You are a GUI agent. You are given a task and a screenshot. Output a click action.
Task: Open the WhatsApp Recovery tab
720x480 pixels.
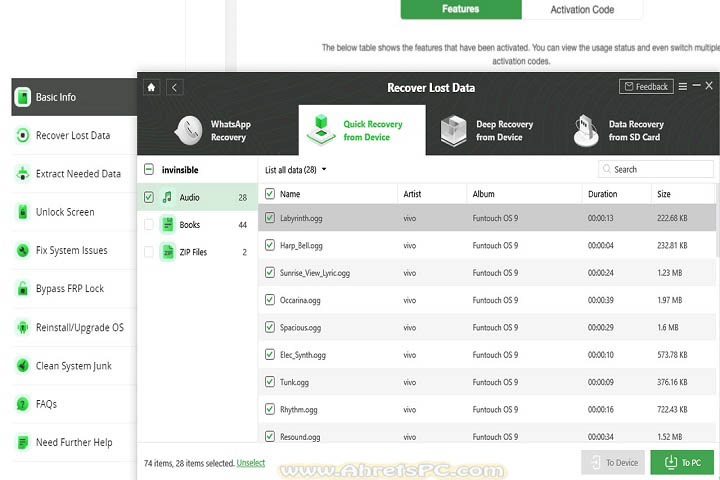pos(218,130)
